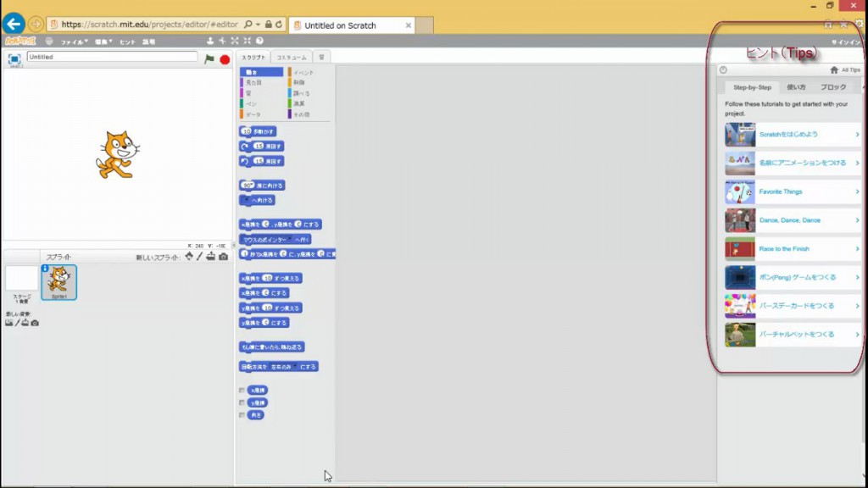Open the マウスのポインター dropdown in the block
This screenshot has width=868, height=488.
pyautogui.click(x=290, y=240)
